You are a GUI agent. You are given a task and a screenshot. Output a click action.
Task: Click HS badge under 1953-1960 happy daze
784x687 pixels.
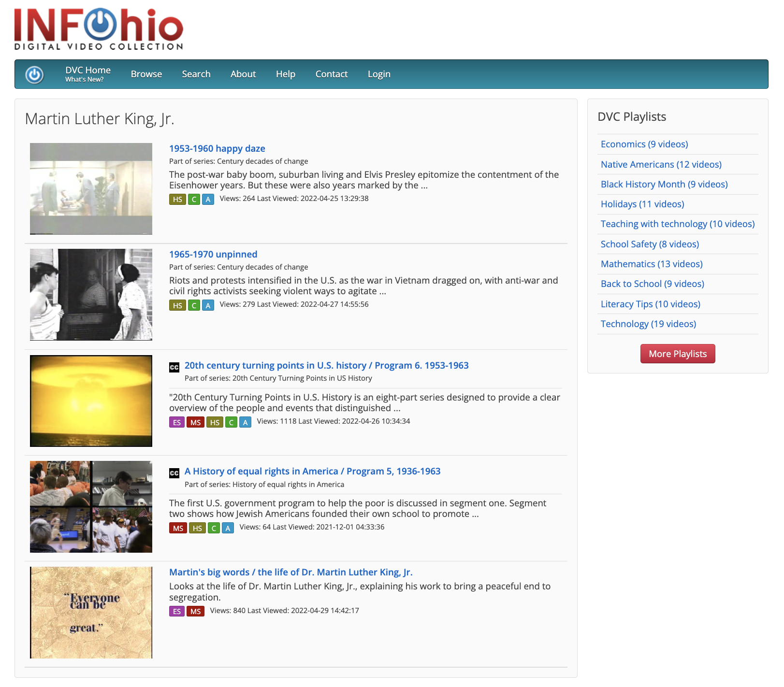tap(177, 199)
